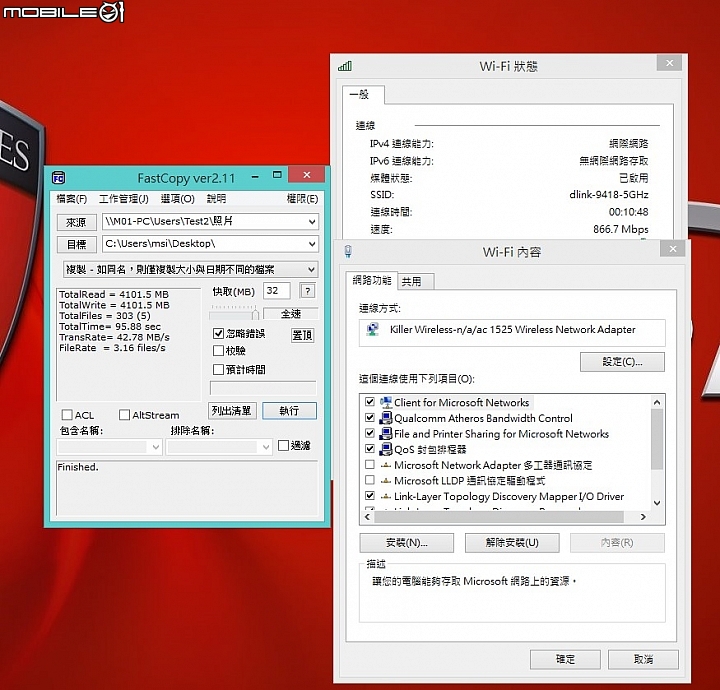Confirm with the 確定 button
Viewport: 720px width, 690px height.
[565, 659]
